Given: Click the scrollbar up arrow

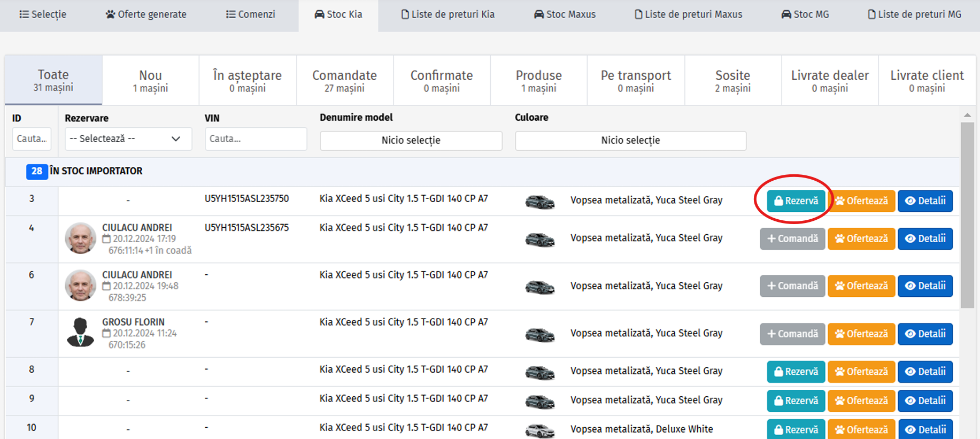Looking at the screenshot, I should click(967, 115).
